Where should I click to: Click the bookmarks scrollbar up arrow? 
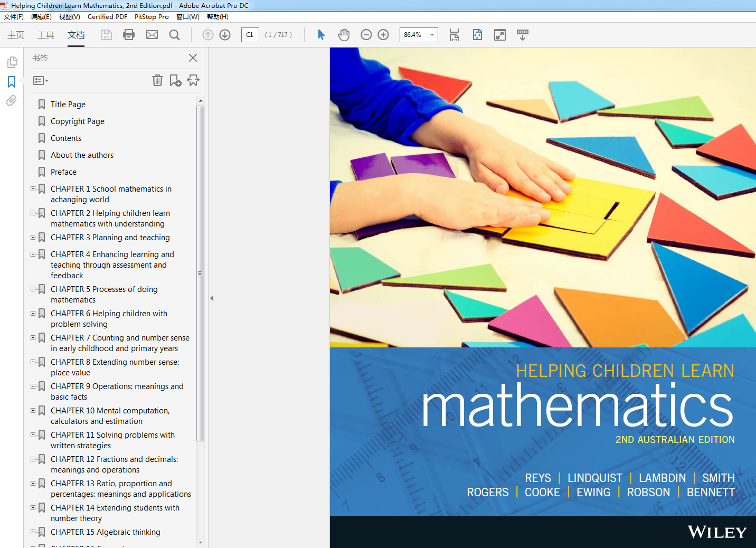pyautogui.click(x=200, y=100)
